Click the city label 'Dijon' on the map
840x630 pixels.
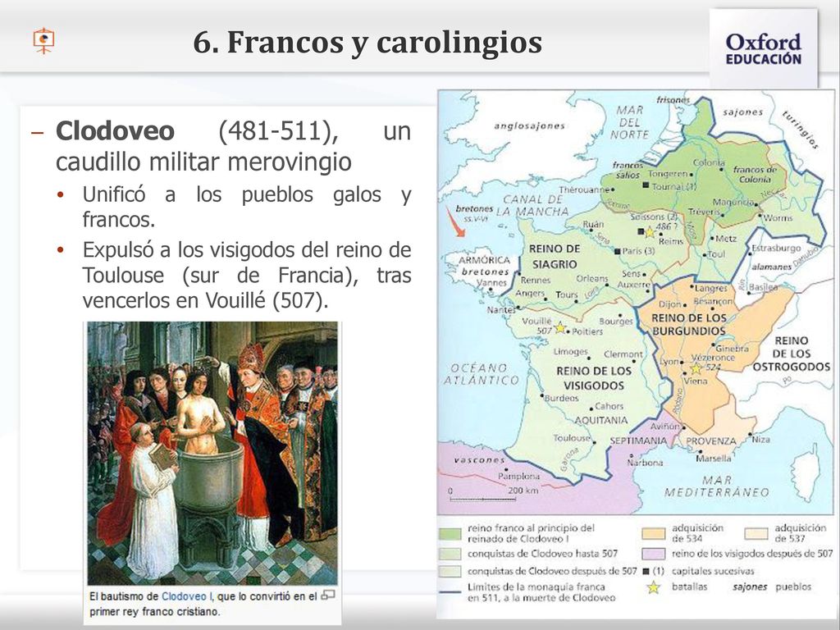click(669, 304)
